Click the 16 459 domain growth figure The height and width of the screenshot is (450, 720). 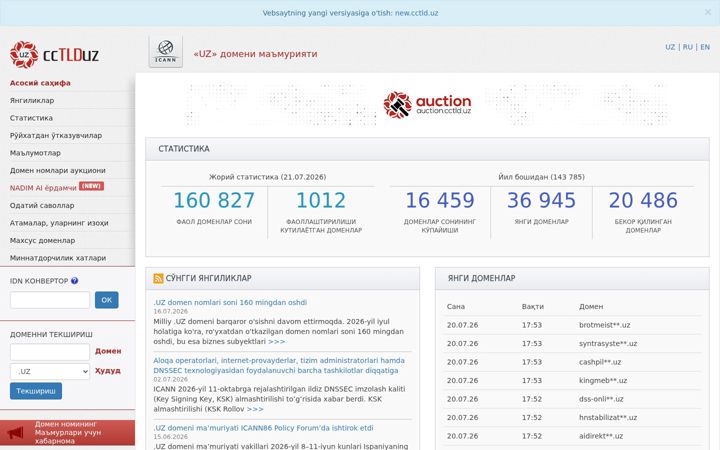(x=440, y=201)
